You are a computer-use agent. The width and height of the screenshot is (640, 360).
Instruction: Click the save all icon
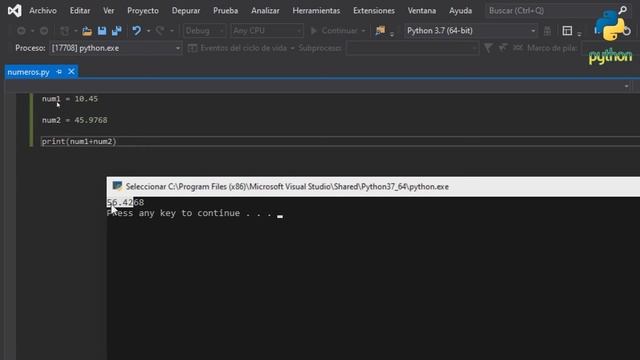pos(117,31)
